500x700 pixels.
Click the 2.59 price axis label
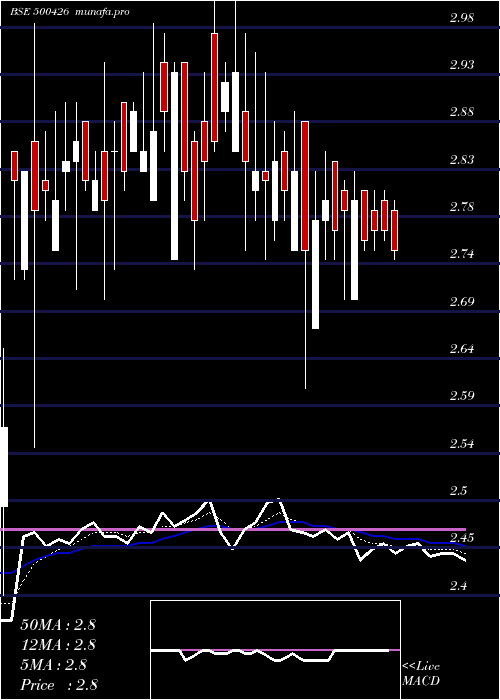pos(462,396)
